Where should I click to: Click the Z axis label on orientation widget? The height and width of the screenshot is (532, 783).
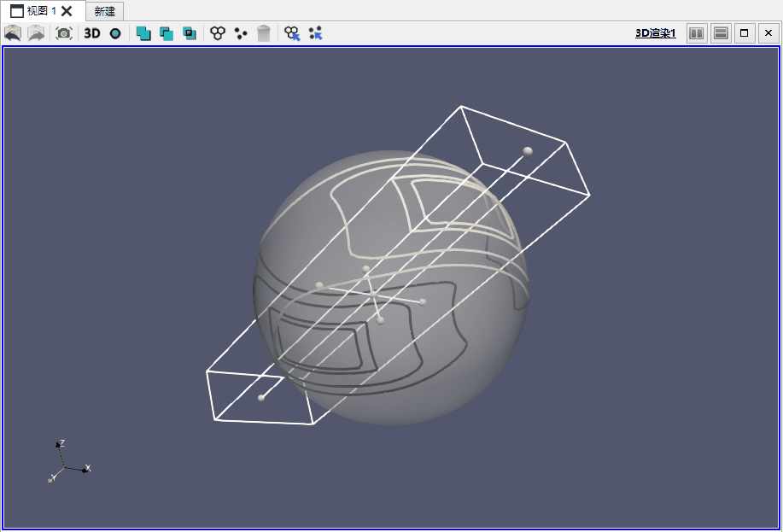click(x=61, y=443)
